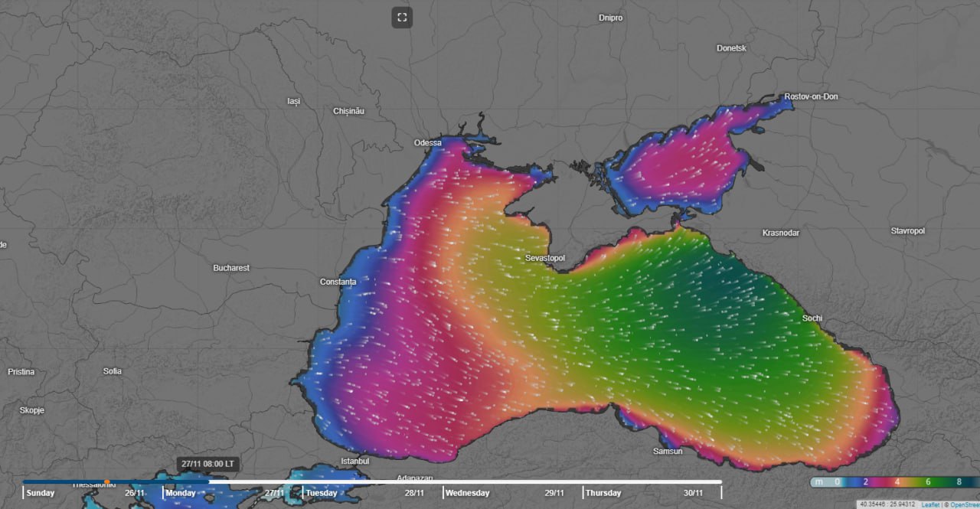Open the Leaflet attribution link
This screenshot has height=509, width=980.
click(929, 504)
